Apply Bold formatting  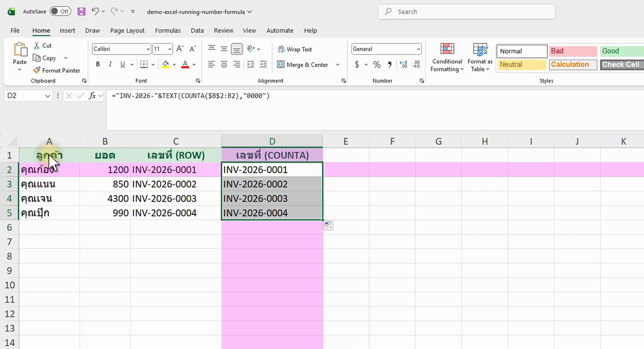(98, 64)
